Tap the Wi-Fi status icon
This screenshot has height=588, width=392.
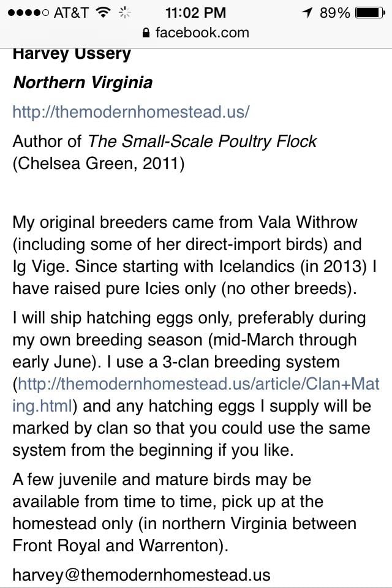click(x=103, y=13)
